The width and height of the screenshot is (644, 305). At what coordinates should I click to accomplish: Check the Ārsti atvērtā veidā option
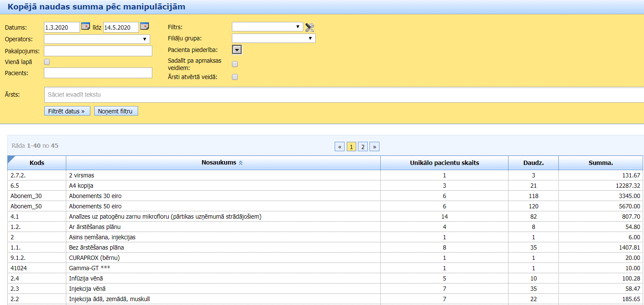(235, 77)
